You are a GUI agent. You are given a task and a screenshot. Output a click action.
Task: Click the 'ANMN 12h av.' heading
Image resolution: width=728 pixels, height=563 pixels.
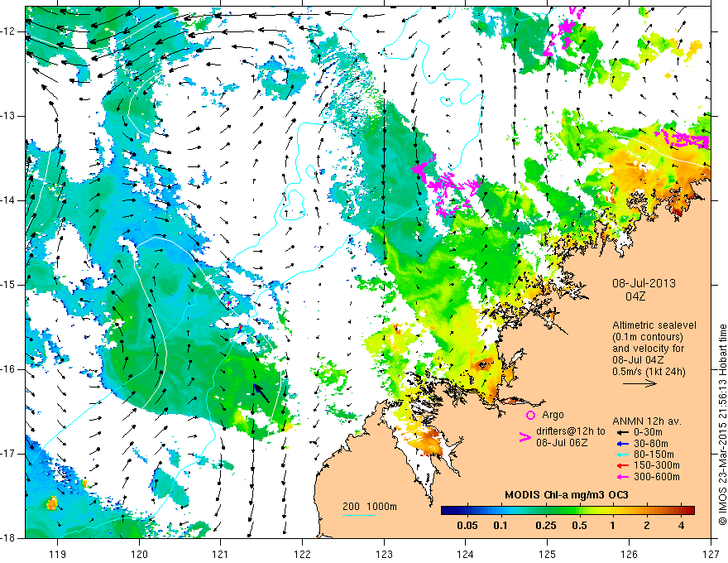coord(647,421)
